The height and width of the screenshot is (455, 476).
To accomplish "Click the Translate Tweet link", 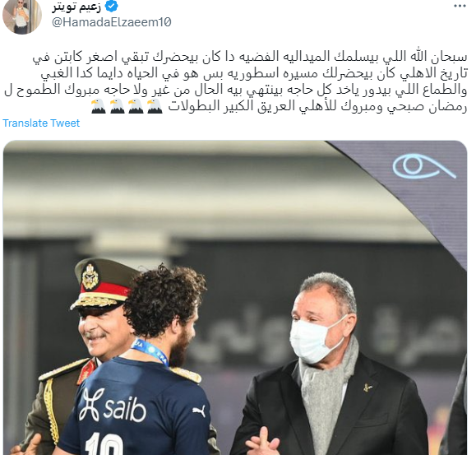I will coord(41,123).
